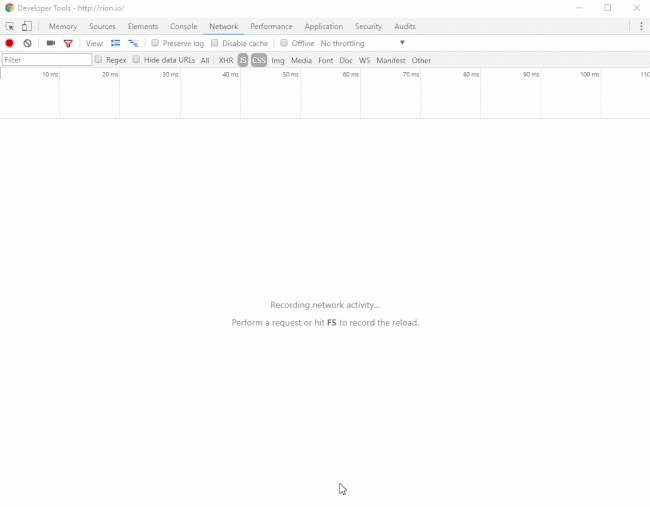Image resolution: width=650 pixels, height=507 pixels.
Task: Toggle the device toolbar icon
Action: (27, 26)
